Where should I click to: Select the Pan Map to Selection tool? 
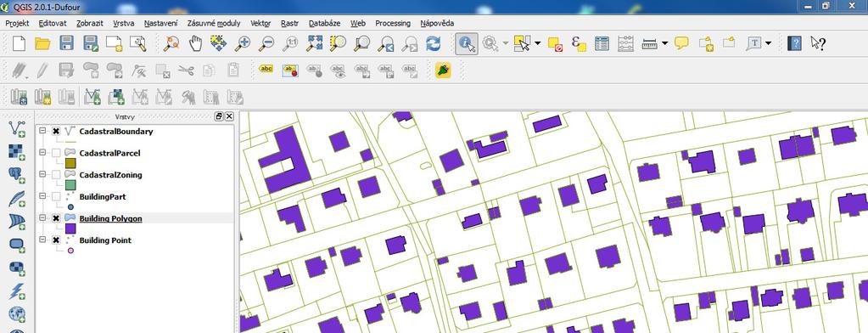[219, 43]
